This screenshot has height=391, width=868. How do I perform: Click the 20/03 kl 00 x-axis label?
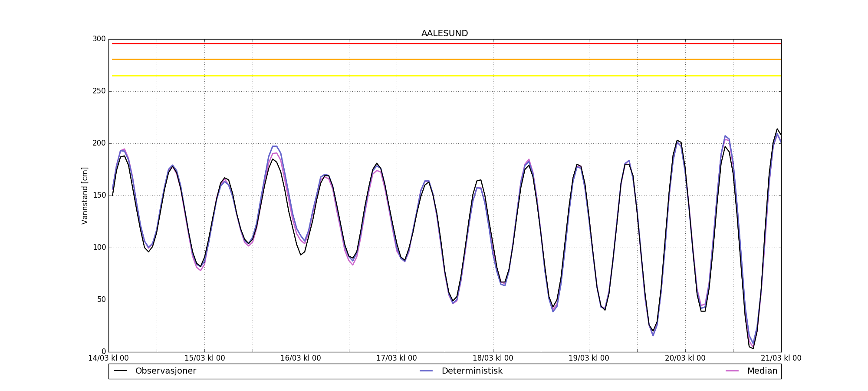click(x=685, y=358)
